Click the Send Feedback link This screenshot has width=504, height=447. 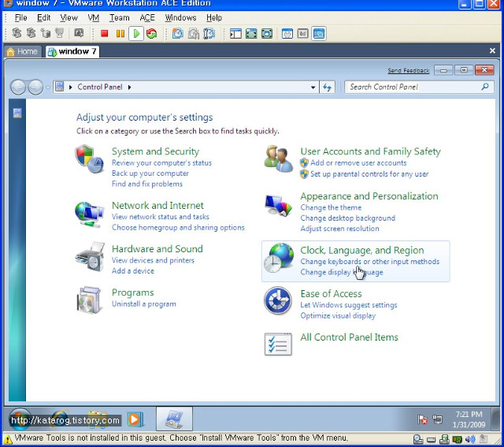408,70
